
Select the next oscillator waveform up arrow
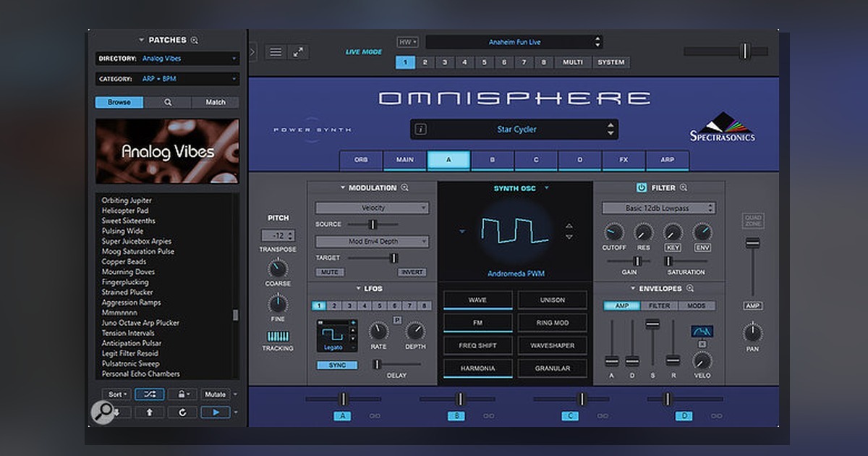click(x=569, y=226)
